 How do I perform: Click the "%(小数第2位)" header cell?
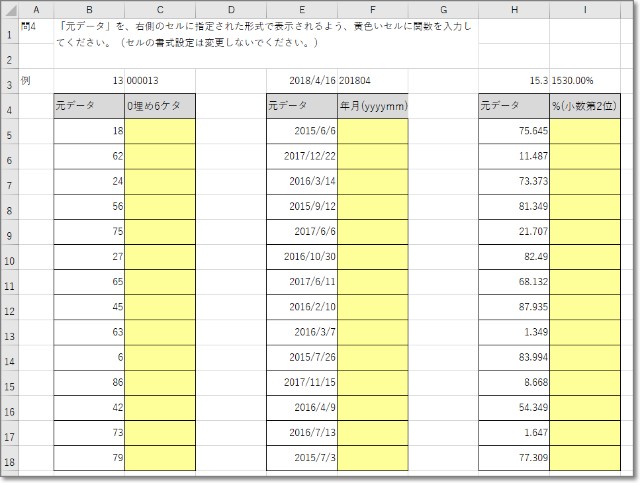point(585,105)
